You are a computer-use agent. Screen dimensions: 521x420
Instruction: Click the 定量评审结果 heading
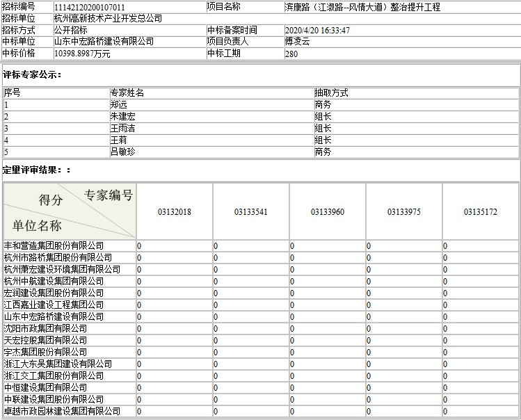[x=36, y=170]
